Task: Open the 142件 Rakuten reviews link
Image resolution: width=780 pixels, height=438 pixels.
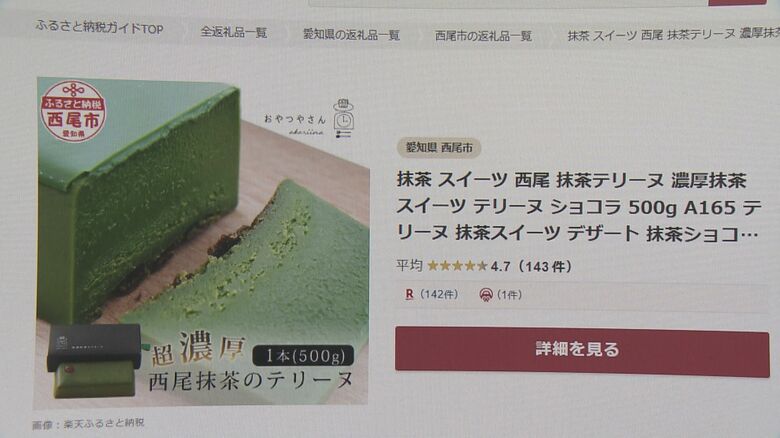Action: click(x=439, y=294)
